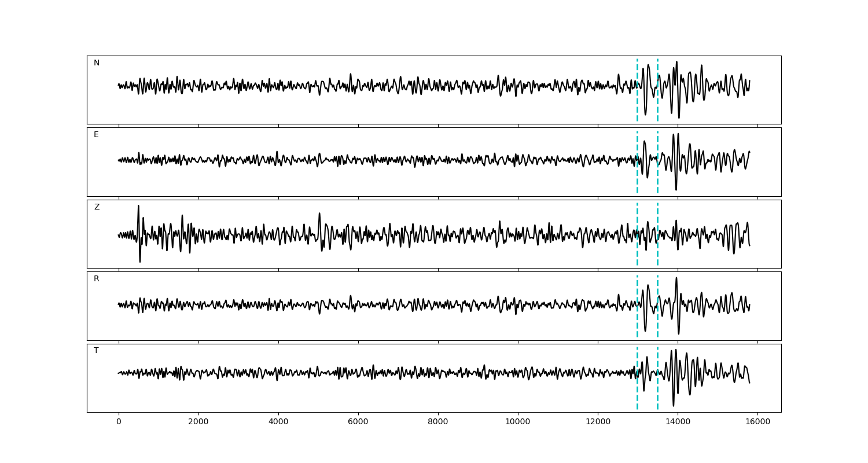Click the 6000 x-axis tick label
The image size is (868, 463).
[x=358, y=422]
